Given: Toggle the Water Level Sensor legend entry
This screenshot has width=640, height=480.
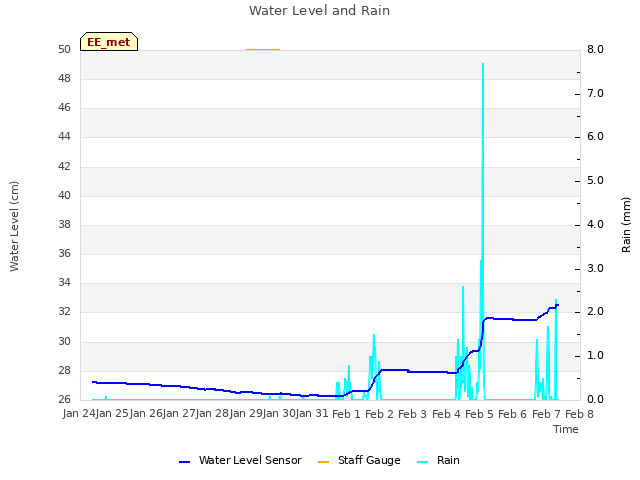Looking at the screenshot, I should [x=240, y=460].
